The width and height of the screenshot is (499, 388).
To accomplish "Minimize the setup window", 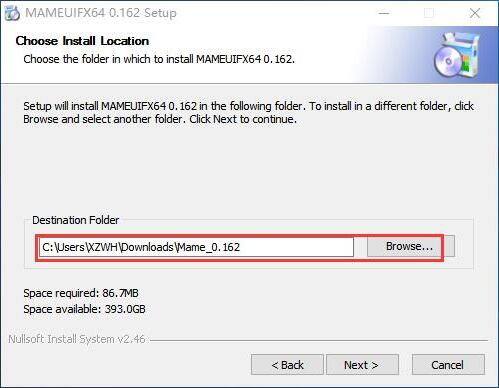I will point(384,13).
